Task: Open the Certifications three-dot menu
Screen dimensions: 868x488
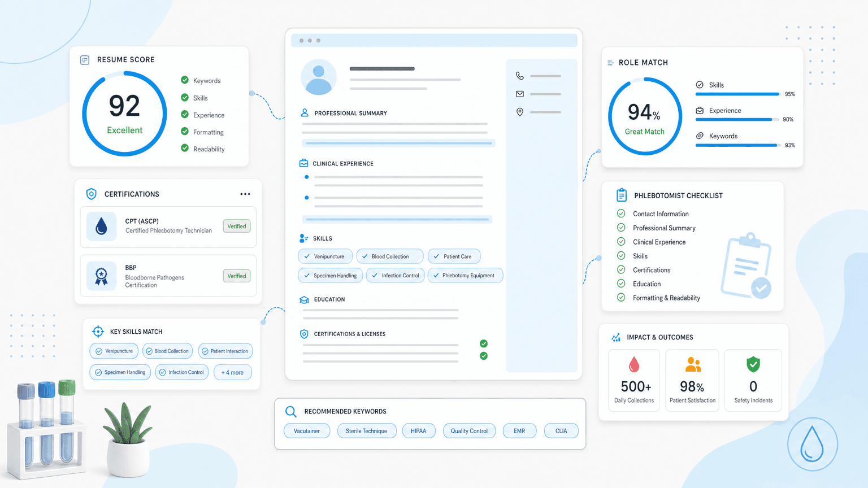Action: coord(245,194)
